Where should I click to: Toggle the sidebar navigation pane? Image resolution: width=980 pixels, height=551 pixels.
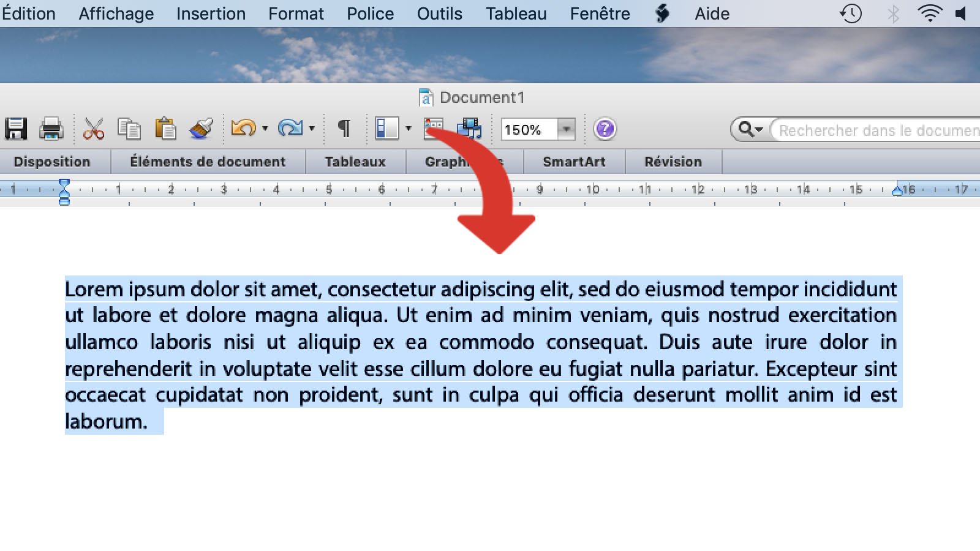[x=386, y=129]
